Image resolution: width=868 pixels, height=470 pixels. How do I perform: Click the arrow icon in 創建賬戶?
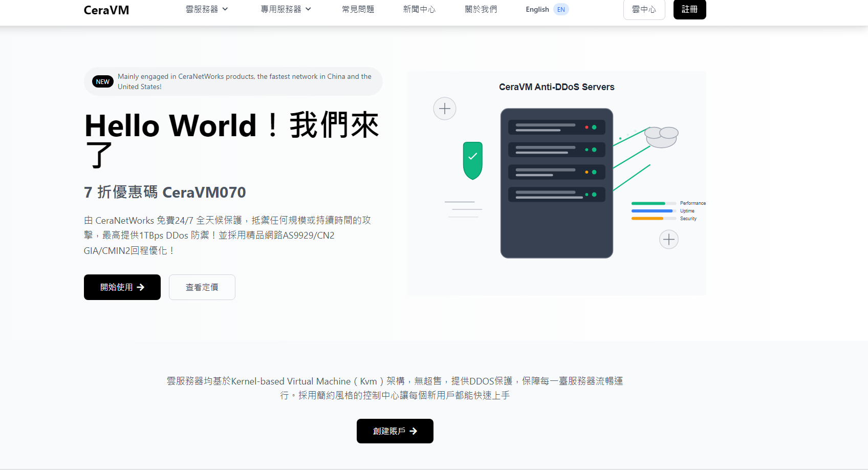click(x=414, y=431)
